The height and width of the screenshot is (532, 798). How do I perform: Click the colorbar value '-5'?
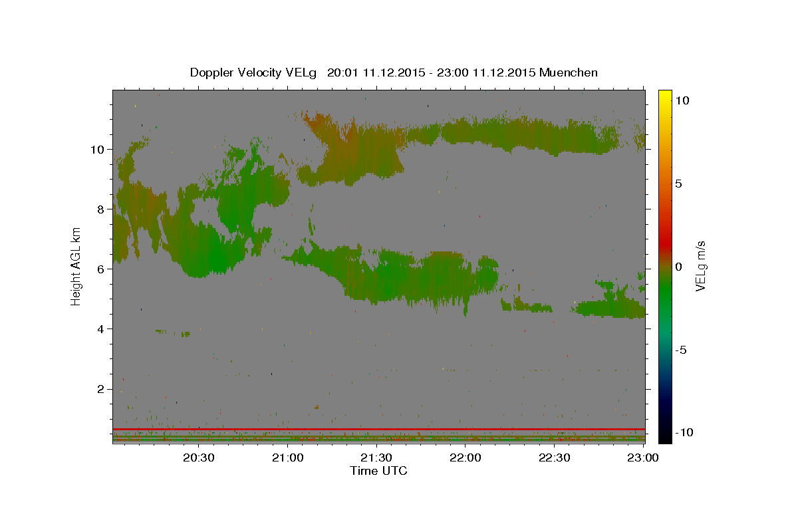[680, 349]
